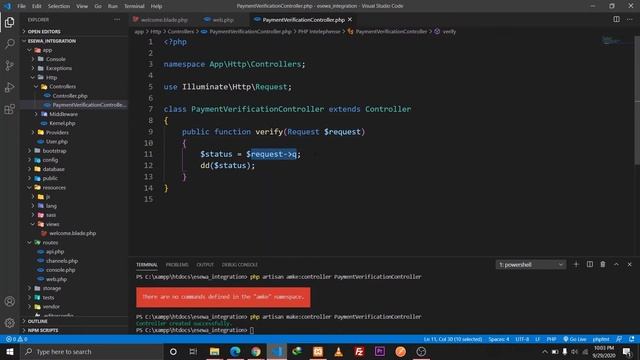Screen dimensions: 640x360
Task: Open the Manage gear icon
Action: (x=9, y=323)
